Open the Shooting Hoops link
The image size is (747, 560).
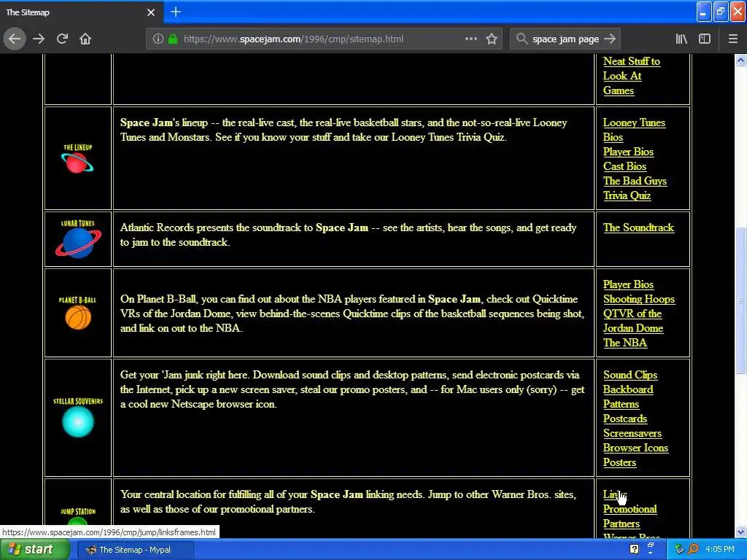[639, 299]
